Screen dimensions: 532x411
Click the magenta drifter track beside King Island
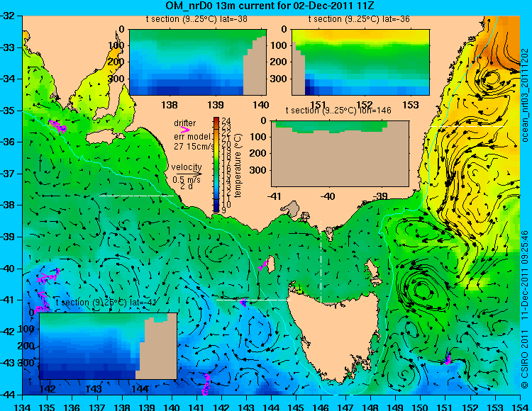(263, 265)
